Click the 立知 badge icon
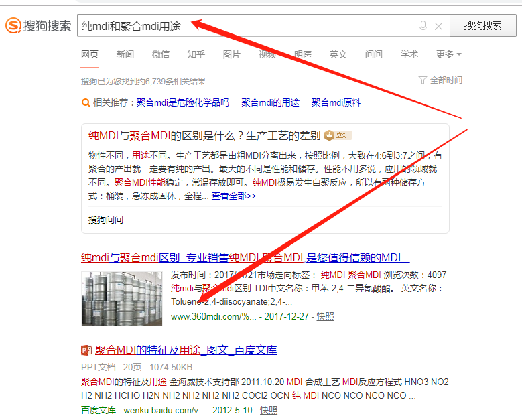This screenshot has width=522, height=420. pyautogui.click(x=338, y=135)
